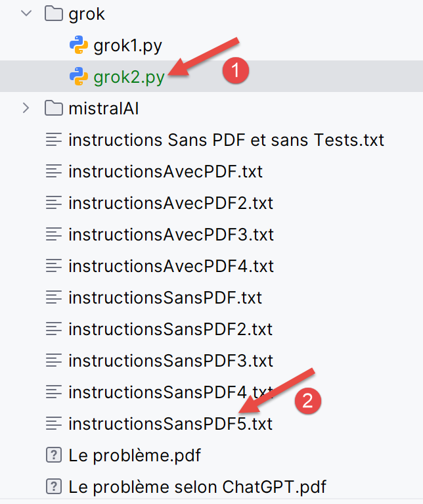Click the unknown-type icon of Le problème.pdf

54,455
